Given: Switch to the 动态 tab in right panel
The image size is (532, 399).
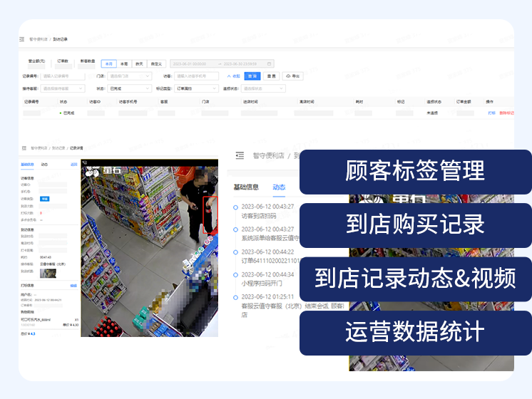Looking at the screenshot, I should 279,187.
